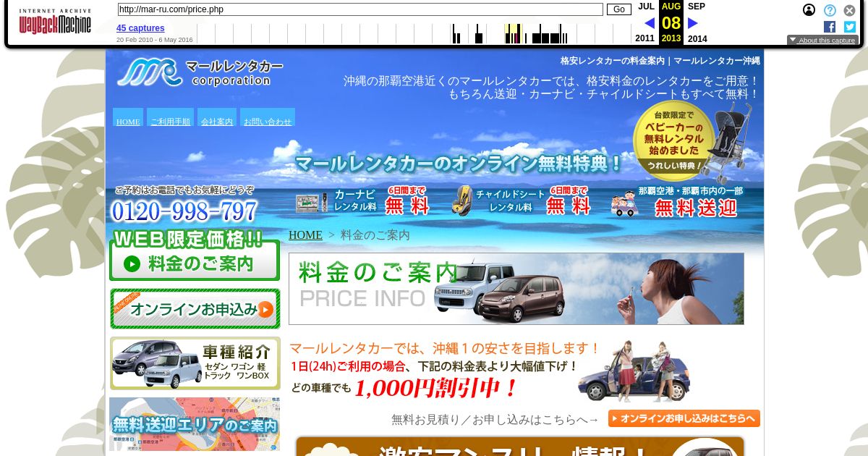Go to the previous capture arrow
This screenshot has width=868, height=456.
point(650,23)
